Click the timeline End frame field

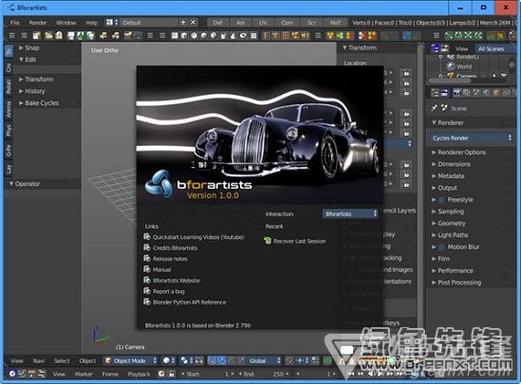click(263, 374)
